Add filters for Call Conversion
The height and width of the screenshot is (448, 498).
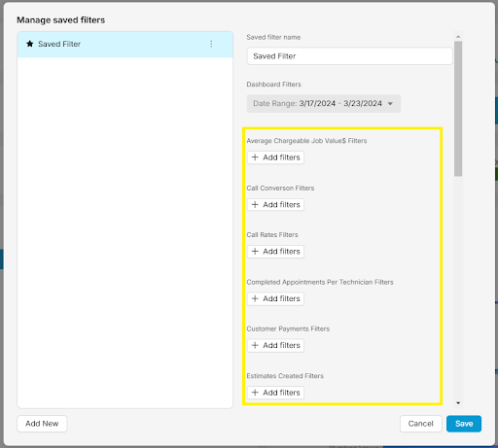pos(275,205)
